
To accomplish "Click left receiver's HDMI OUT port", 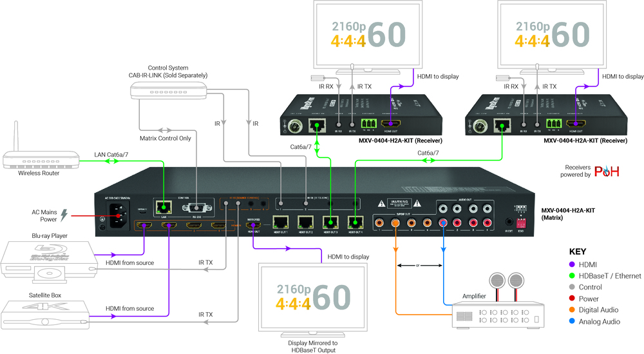I will (x=391, y=123).
